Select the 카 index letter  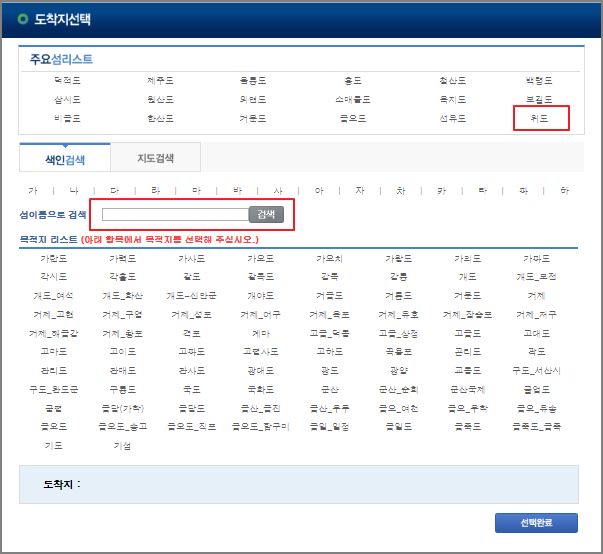click(441, 191)
